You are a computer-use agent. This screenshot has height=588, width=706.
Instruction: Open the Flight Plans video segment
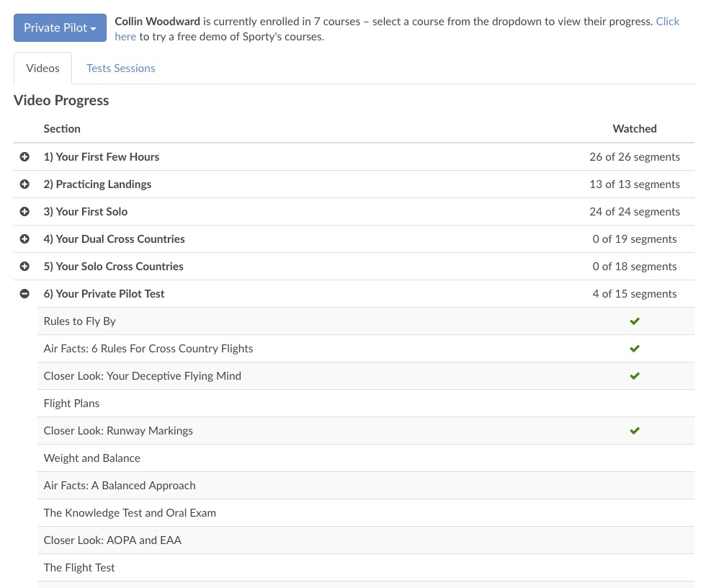71,404
